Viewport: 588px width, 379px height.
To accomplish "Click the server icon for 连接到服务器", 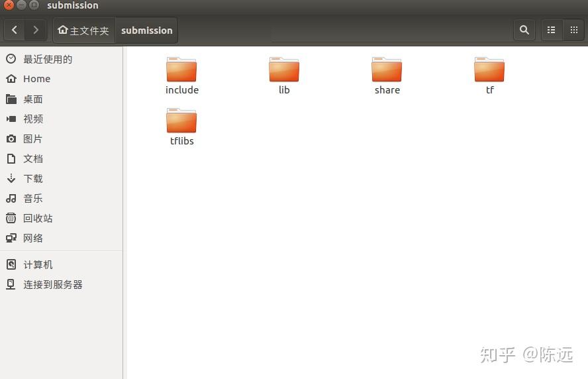I will 11,284.
